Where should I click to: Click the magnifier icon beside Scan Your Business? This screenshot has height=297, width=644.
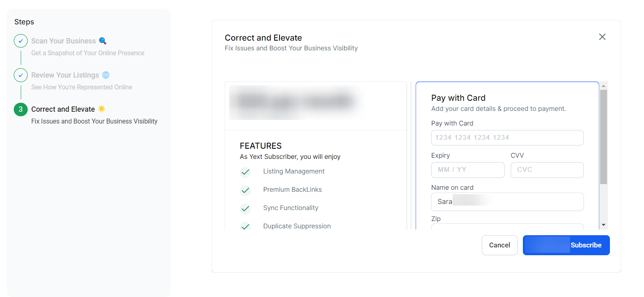(103, 41)
